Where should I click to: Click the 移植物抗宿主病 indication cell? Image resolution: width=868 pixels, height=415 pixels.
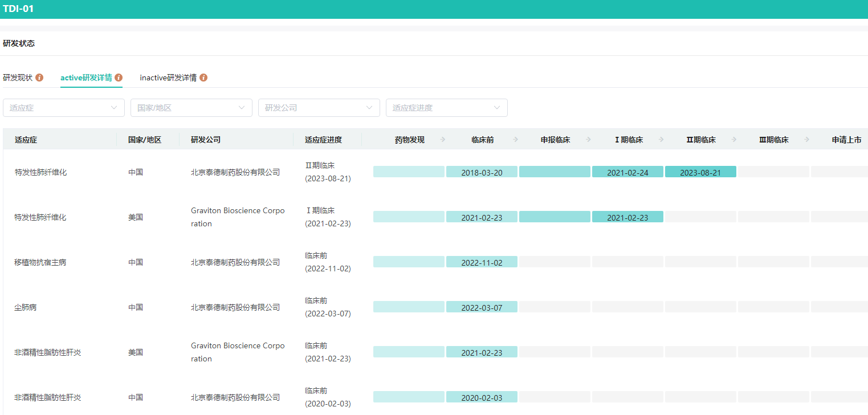40,262
